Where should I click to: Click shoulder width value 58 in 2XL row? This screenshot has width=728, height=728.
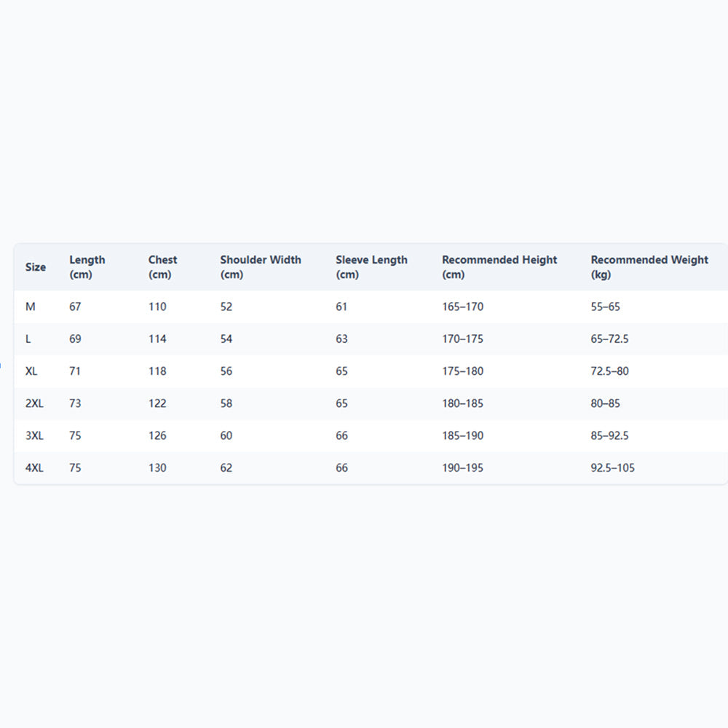coord(226,403)
